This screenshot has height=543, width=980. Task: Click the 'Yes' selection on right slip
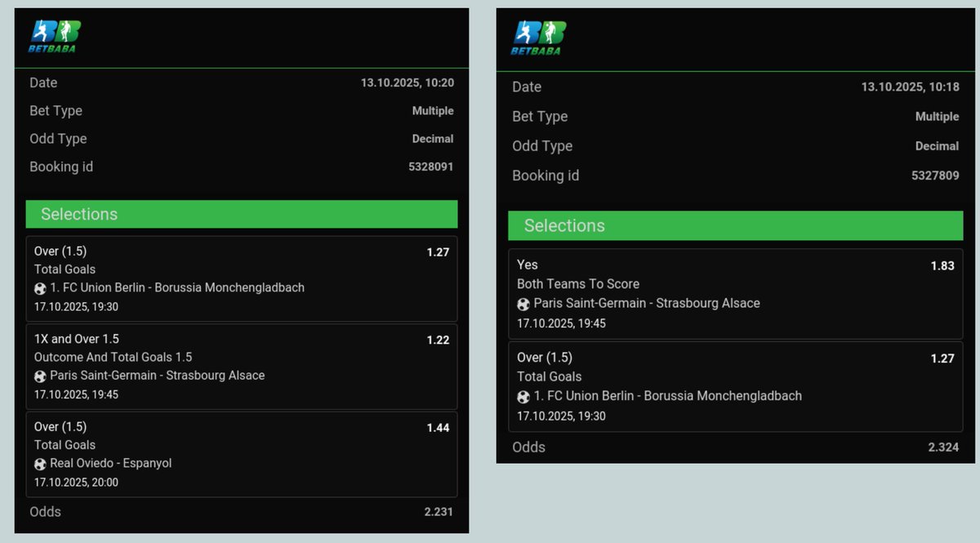coord(528,265)
